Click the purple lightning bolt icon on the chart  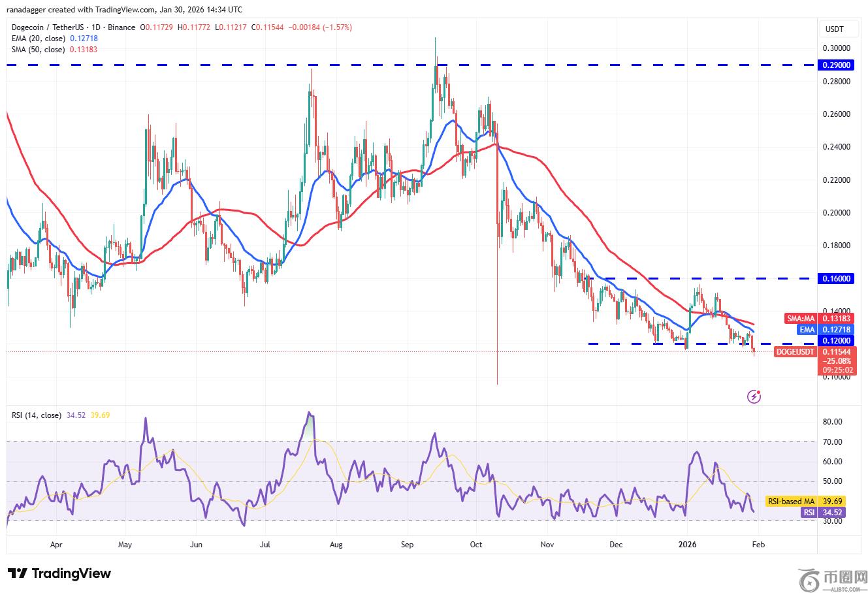point(754,396)
